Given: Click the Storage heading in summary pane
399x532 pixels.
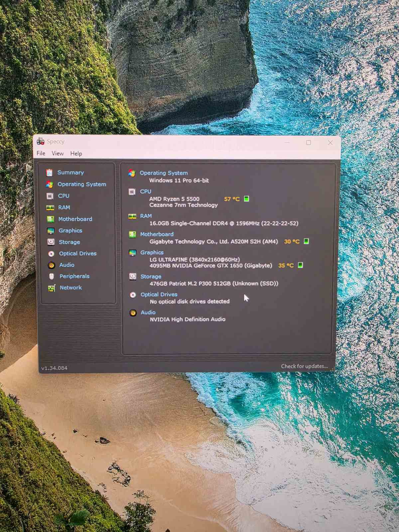Looking at the screenshot, I should 151,276.
